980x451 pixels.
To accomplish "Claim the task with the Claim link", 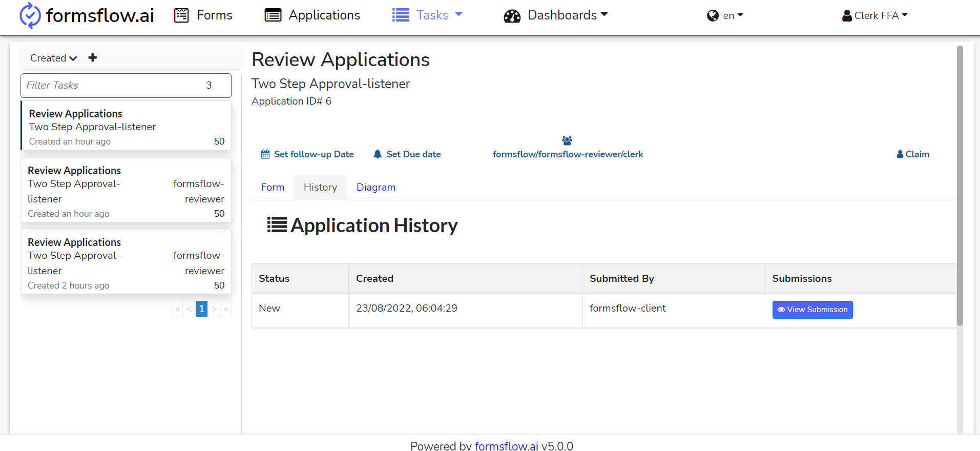I will click(x=913, y=154).
